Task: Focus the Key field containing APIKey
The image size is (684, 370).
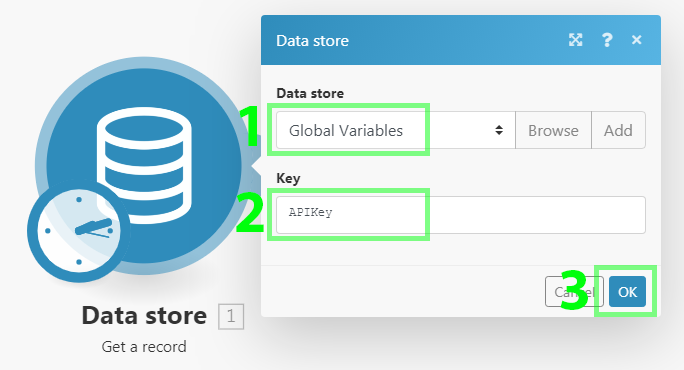Action: [461, 215]
